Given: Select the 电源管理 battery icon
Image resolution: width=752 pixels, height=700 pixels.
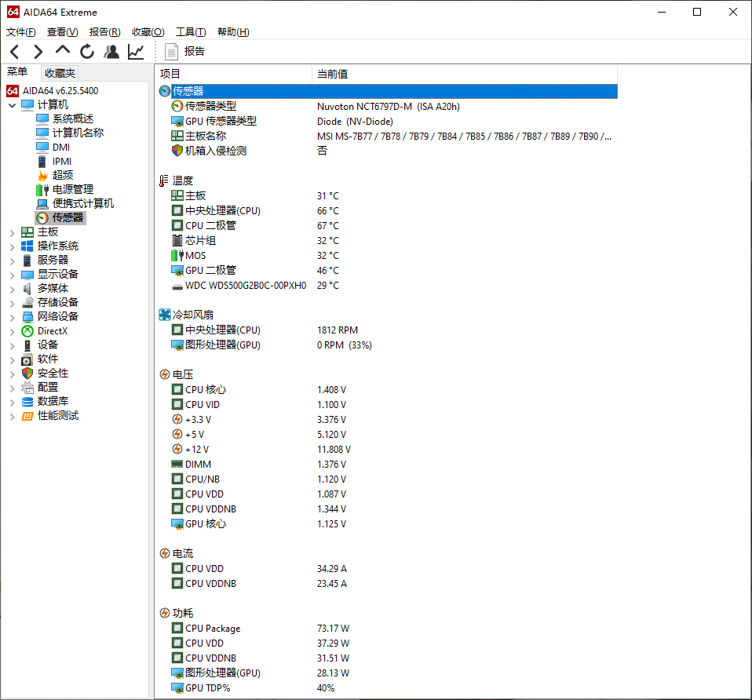Looking at the screenshot, I should tap(42, 189).
